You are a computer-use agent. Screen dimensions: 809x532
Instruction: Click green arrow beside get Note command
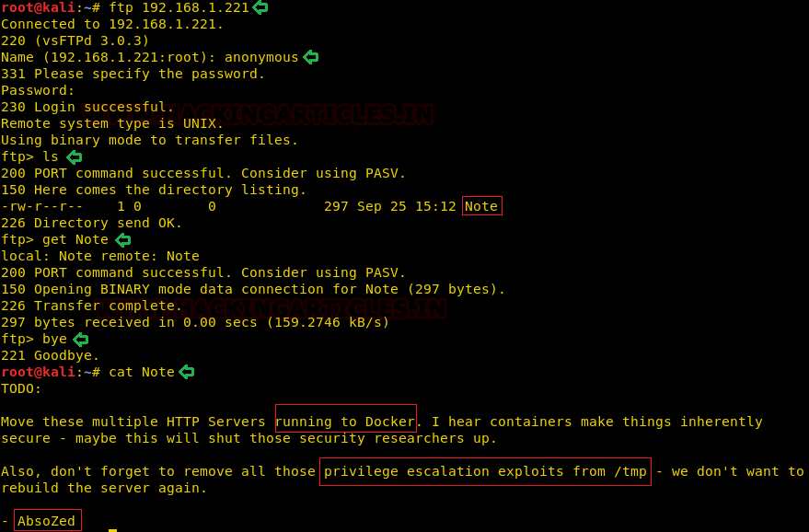tap(123, 239)
